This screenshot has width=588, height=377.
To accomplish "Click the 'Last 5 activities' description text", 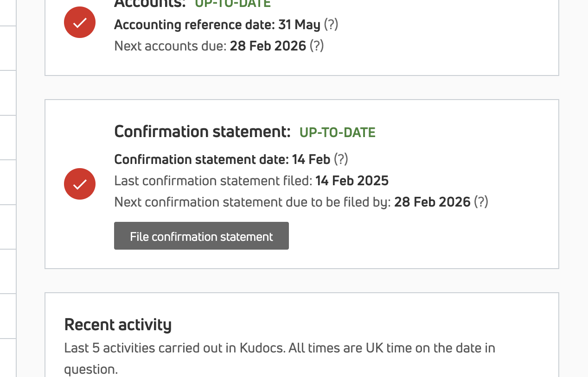I will click(279, 348).
